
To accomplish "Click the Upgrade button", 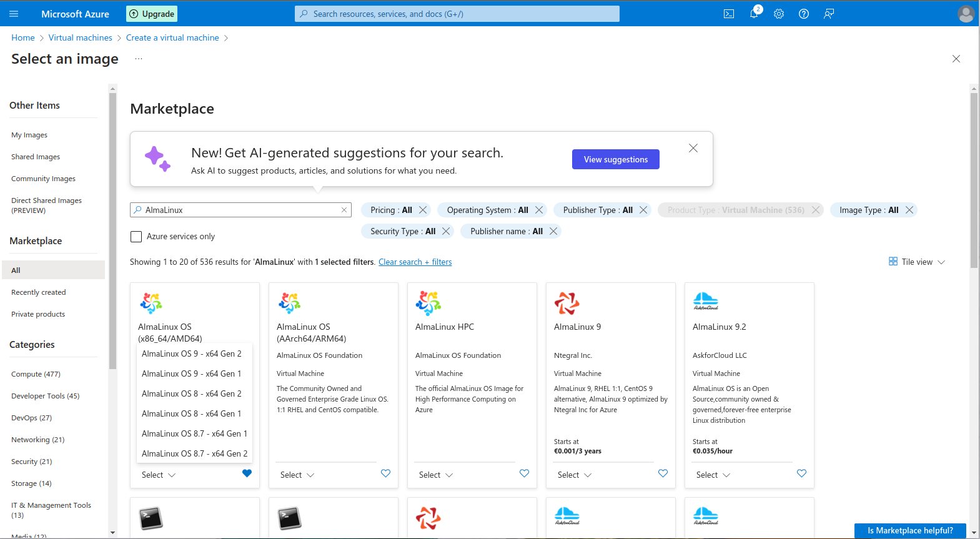I will tap(152, 14).
